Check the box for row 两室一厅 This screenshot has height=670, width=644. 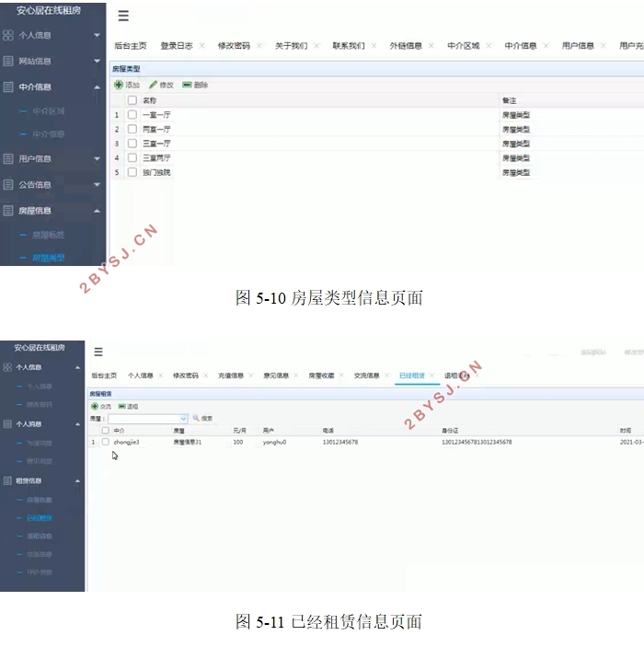pos(132,129)
